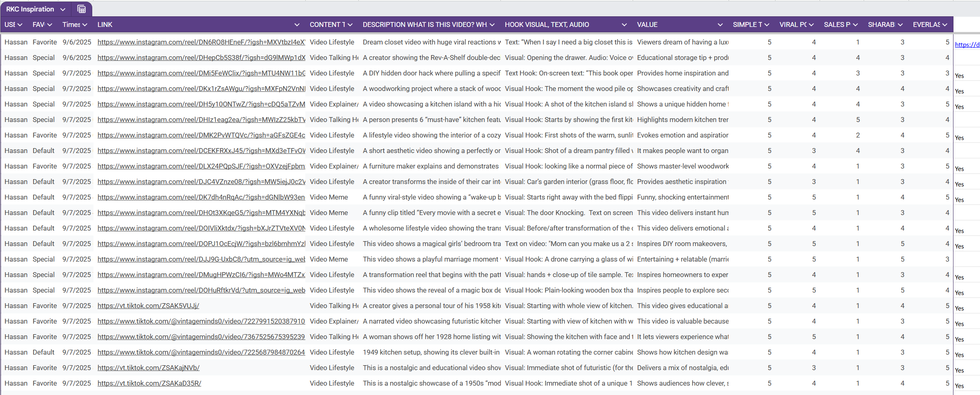Screen dimensions: 980x395
Task: Expand the EVERLAS column filter arrow
Action: 944,25
